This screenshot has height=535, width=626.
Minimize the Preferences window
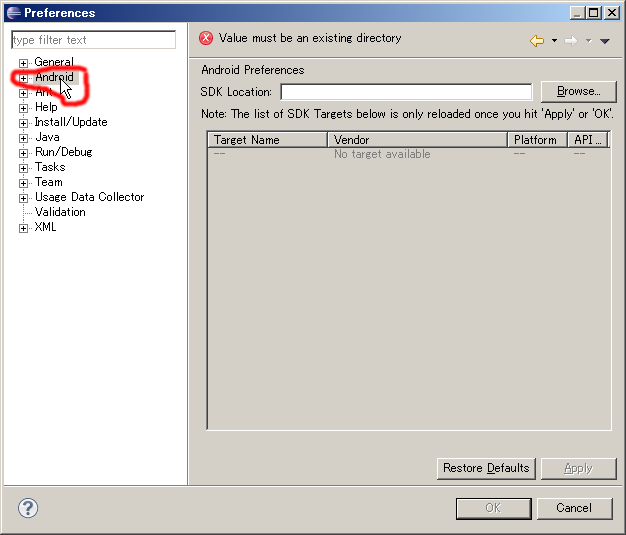point(577,13)
